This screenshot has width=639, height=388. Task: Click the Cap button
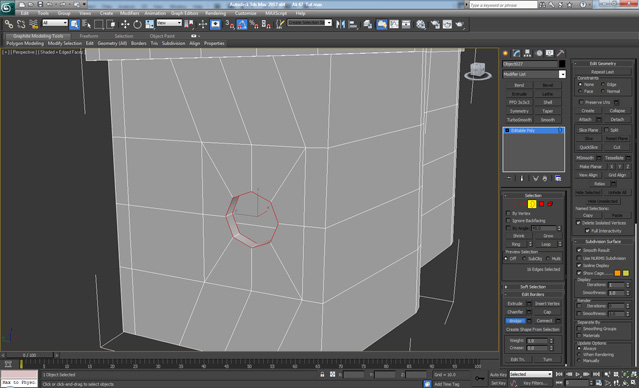click(547, 312)
